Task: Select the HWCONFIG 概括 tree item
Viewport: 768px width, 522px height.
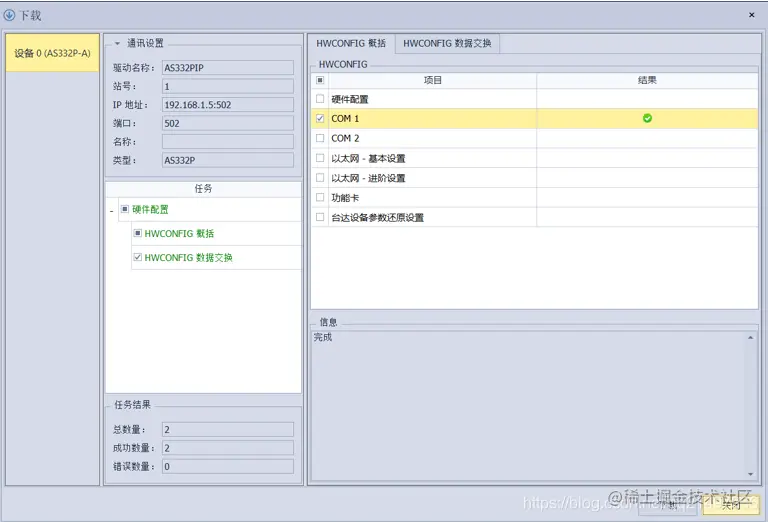Action: (x=179, y=234)
